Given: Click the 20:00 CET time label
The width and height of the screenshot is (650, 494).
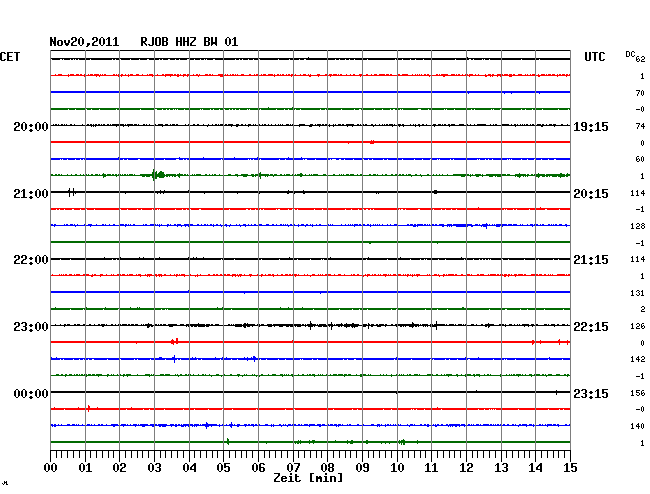Looking at the screenshot, I should 31,126.
